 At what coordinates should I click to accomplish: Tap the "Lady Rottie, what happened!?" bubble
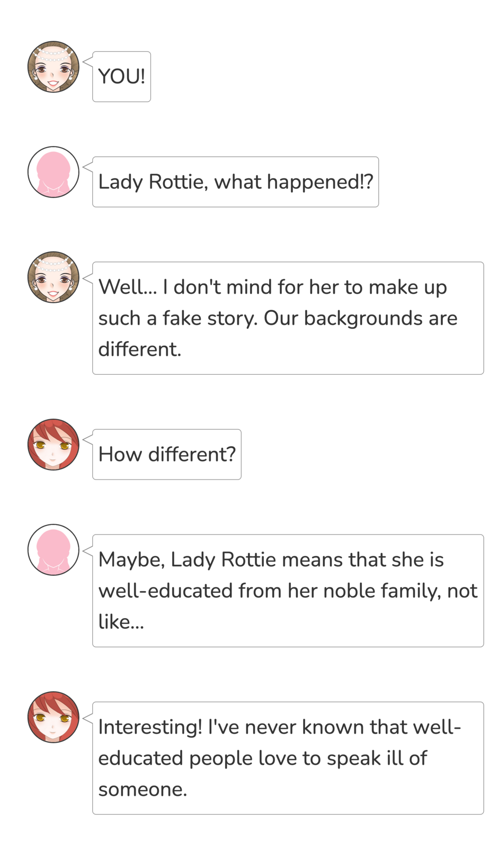[x=235, y=182]
